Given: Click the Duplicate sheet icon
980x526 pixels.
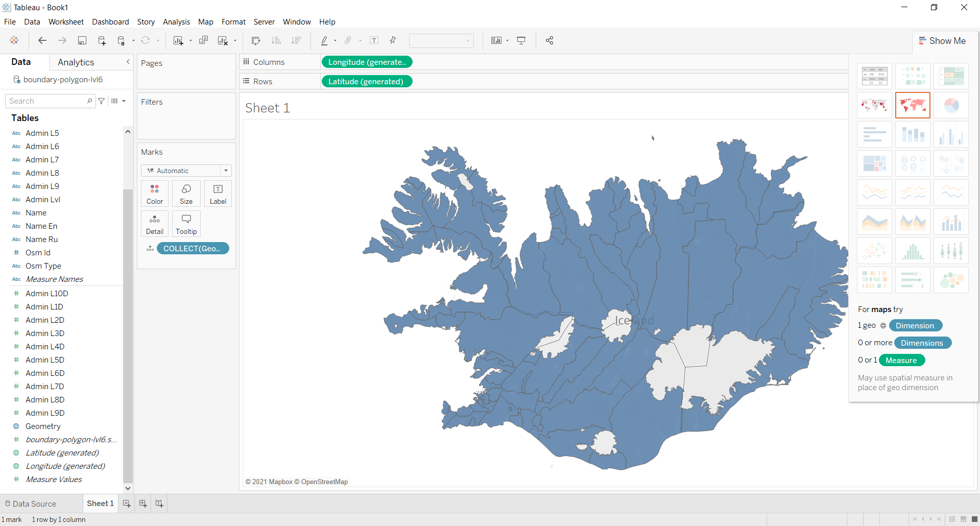Looking at the screenshot, I should point(203,41).
